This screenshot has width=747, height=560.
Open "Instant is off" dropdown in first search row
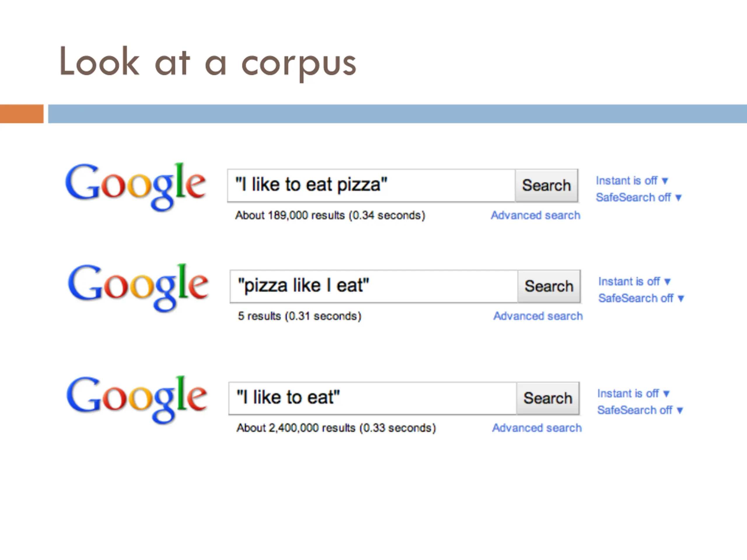[631, 181]
